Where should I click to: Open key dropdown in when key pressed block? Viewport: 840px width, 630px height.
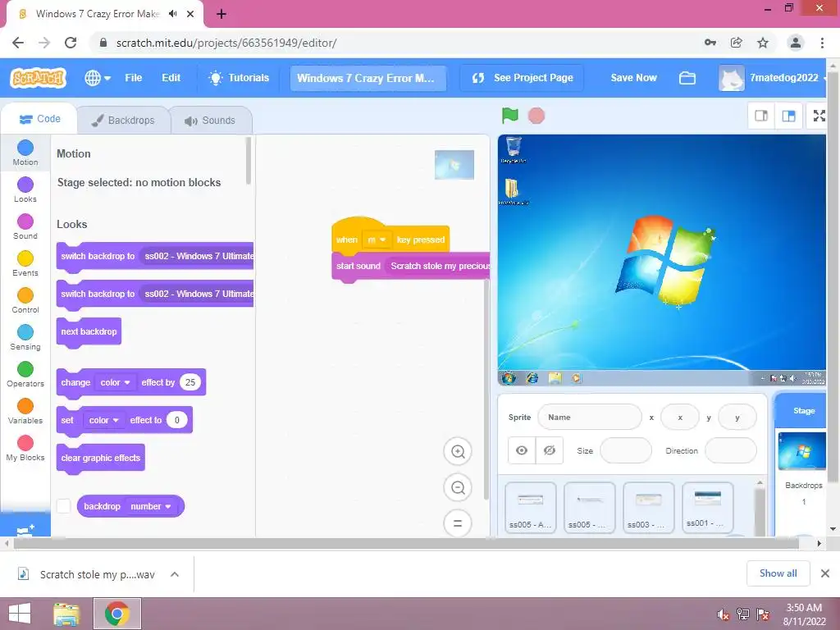[377, 240]
